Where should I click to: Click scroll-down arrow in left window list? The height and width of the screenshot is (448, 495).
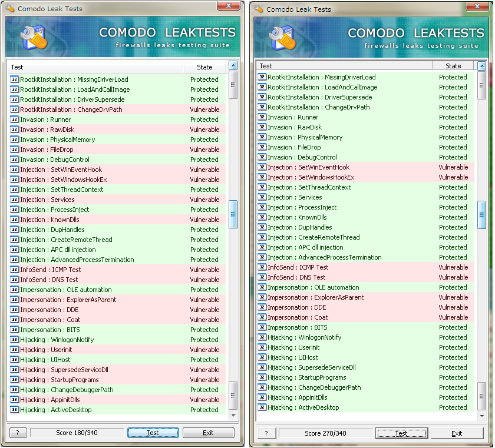tap(233, 416)
